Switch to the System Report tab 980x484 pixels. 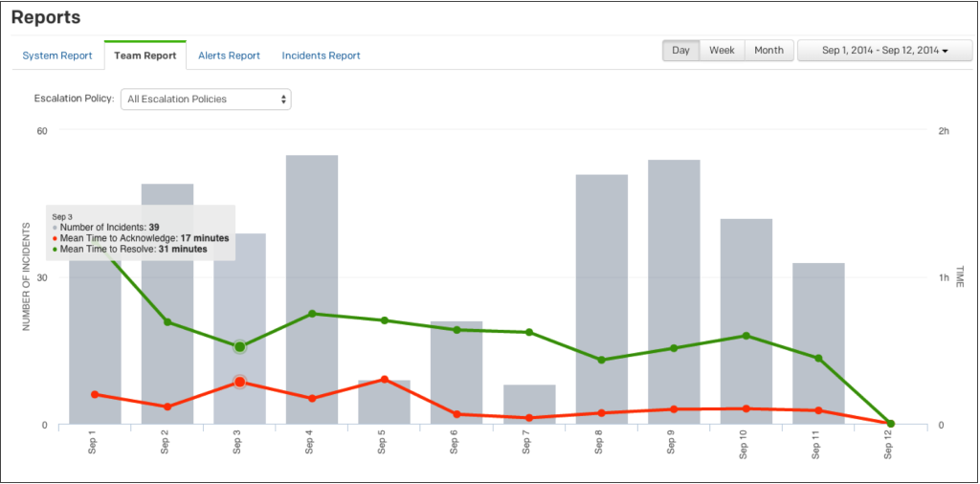pos(57,55)
